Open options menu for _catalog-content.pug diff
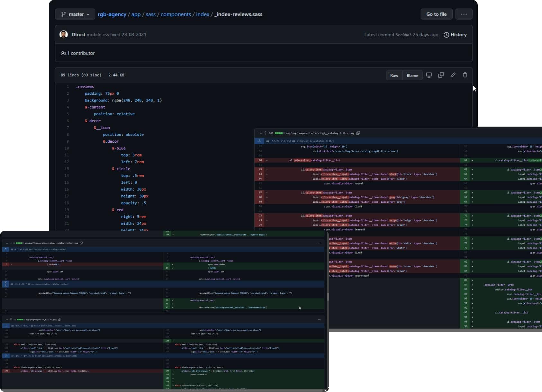This screenshot has height=392, width=542. point(320,243)
